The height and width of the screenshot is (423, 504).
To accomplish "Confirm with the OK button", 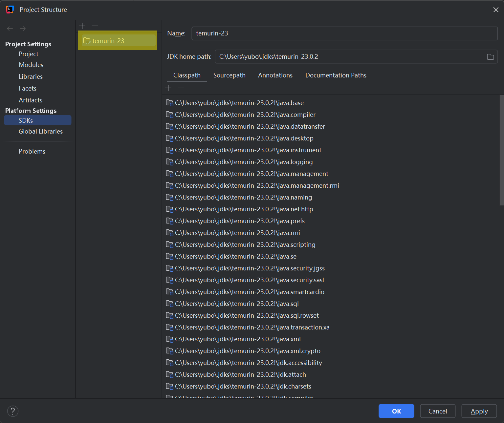I will 396,411.
